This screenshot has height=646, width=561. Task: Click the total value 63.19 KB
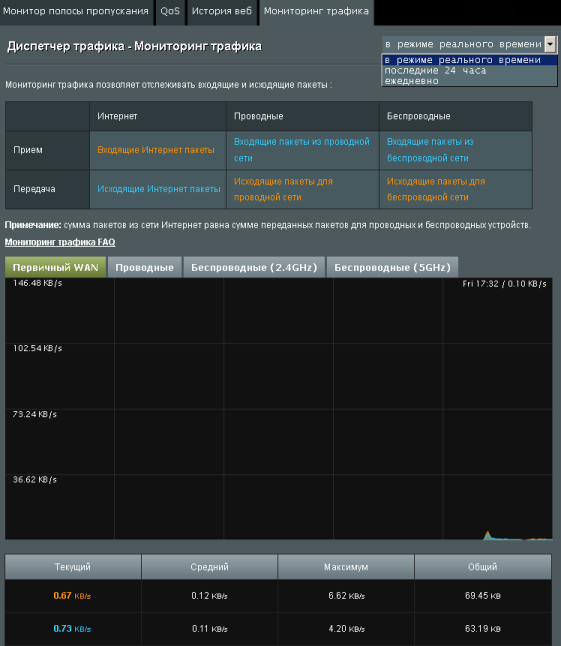click(483, 629)
